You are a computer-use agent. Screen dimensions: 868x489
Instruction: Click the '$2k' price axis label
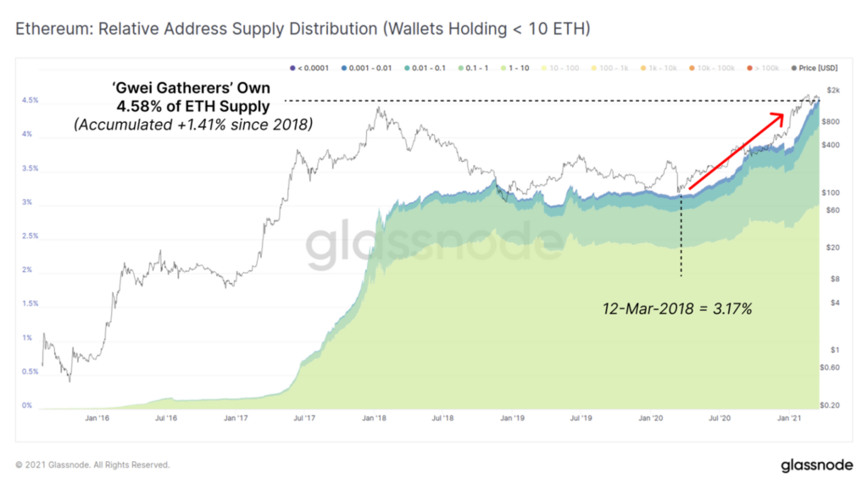point(833,90)
